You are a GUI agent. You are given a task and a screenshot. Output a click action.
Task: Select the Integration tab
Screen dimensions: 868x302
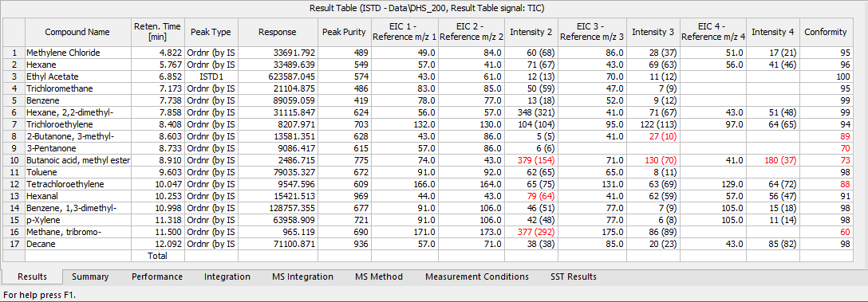(x=227, y=277)
